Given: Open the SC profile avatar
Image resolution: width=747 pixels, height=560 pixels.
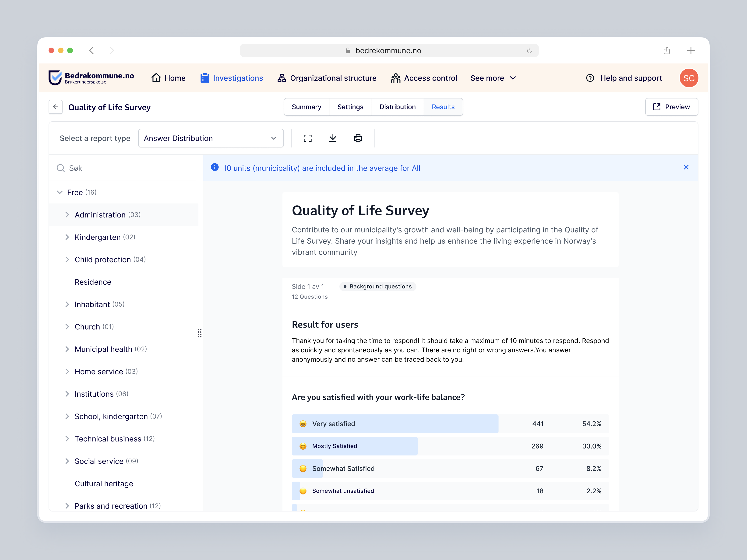Looking at the screenshot, I should click(x=689, y=78).
